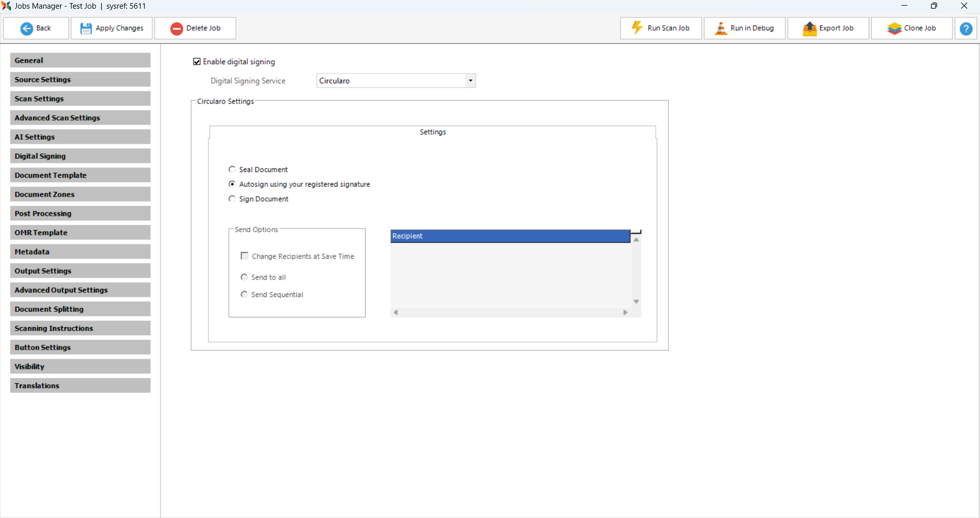Click the Apply Changes floppy disk icon
Screen dimensions: 980x518
[86, 29]
